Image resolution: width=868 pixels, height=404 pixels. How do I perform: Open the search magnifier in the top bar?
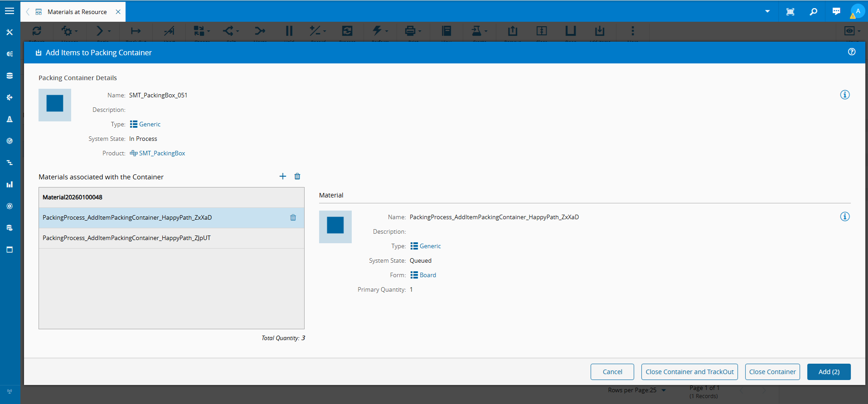click(x=813, y=12)
